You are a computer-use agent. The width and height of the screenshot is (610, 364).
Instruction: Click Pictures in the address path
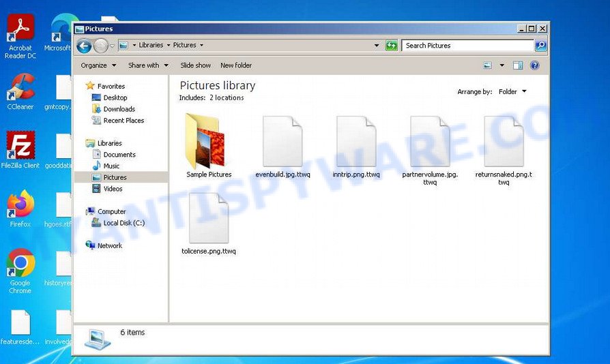point(184,45)
